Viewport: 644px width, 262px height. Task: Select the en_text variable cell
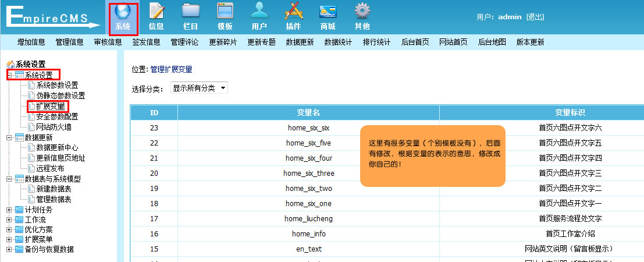tap(308, 249)
